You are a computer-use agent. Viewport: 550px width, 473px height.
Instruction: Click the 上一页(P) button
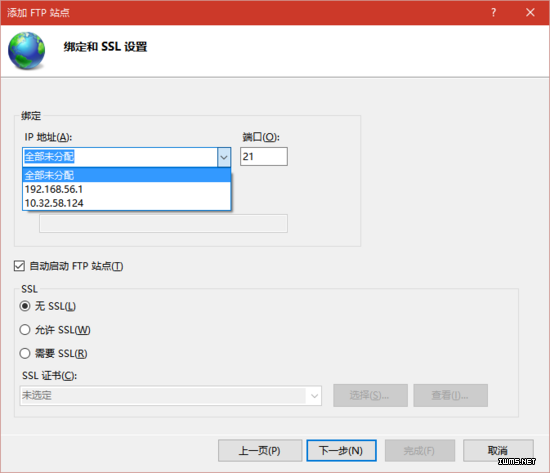[x=260, y=451]
